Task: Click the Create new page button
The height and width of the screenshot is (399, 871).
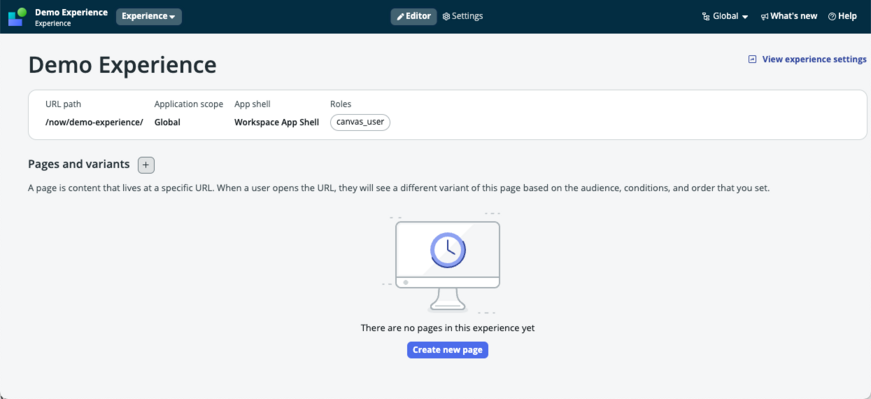Action: click(x=448, y=350)
